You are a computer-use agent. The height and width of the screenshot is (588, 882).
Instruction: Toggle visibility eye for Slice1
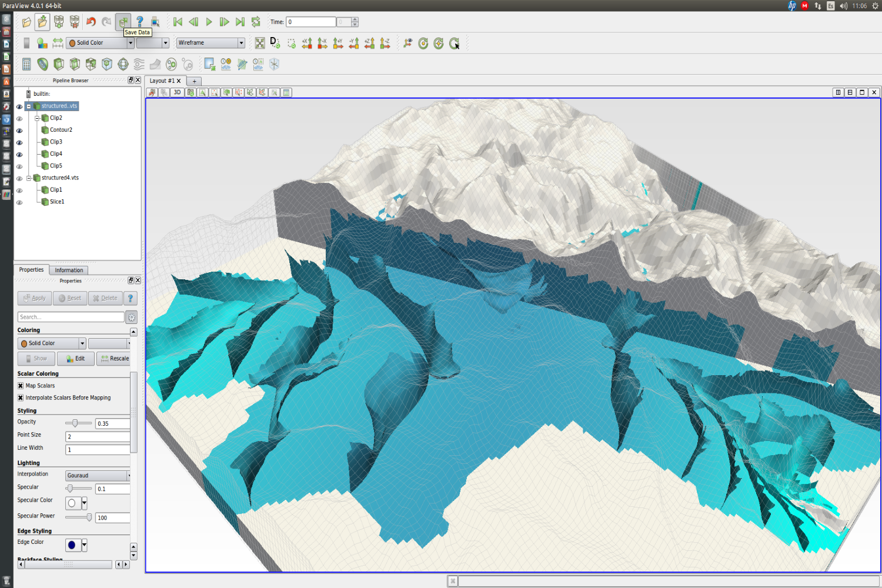19,202
